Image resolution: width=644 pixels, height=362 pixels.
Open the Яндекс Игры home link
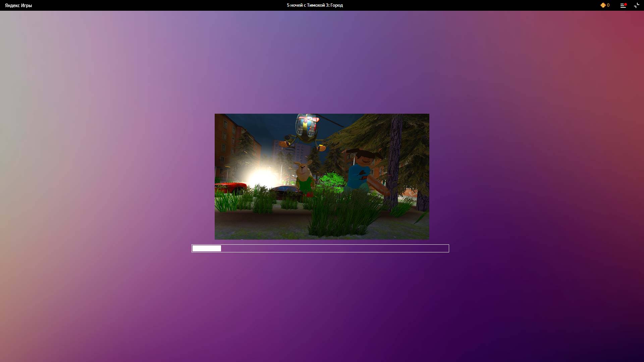click(x=18, y=5)
